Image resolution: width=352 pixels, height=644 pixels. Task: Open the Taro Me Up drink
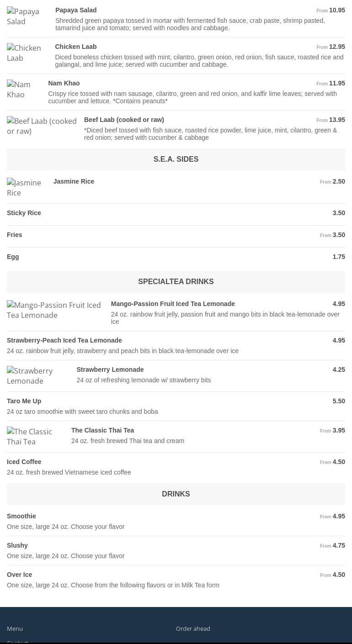pyautogui.click(x=24, y=401)
